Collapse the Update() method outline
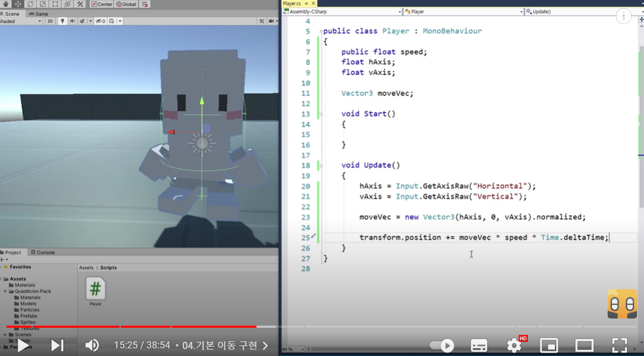 (321, 165)
